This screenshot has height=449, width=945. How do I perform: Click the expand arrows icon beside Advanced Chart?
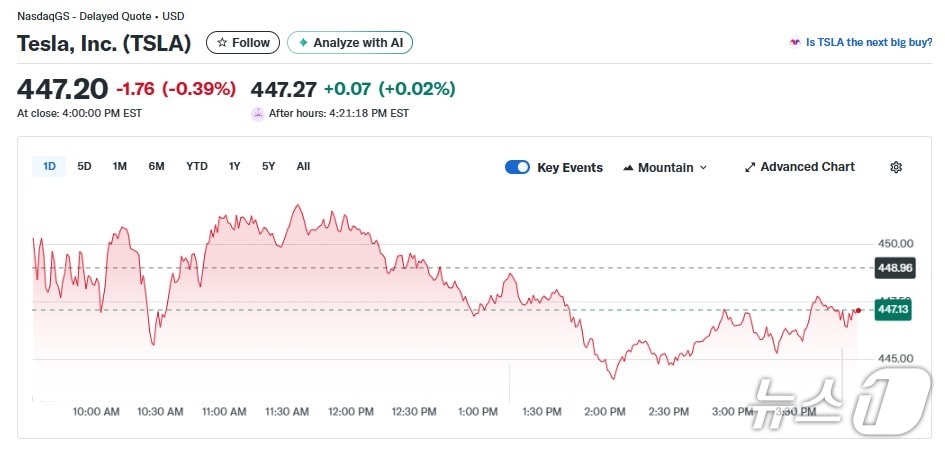pyautogui.click(x=750, y=167)
